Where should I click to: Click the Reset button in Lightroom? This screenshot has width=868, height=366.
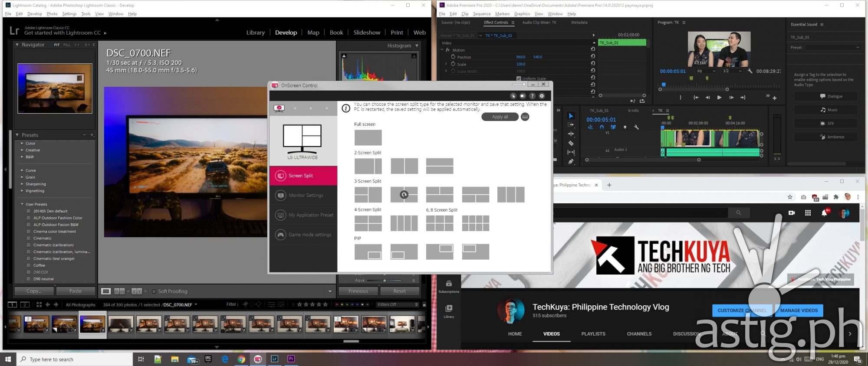399,291
